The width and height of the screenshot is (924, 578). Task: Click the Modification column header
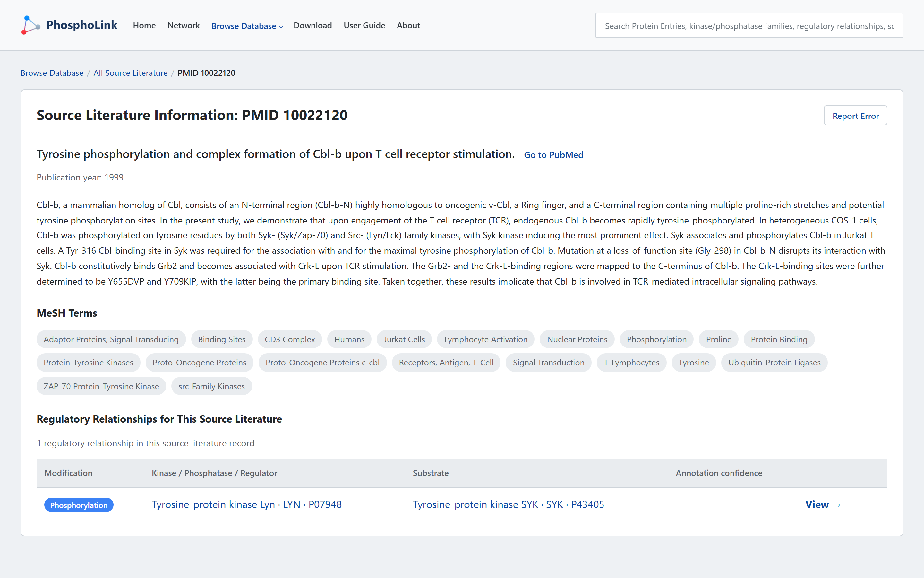68,473
